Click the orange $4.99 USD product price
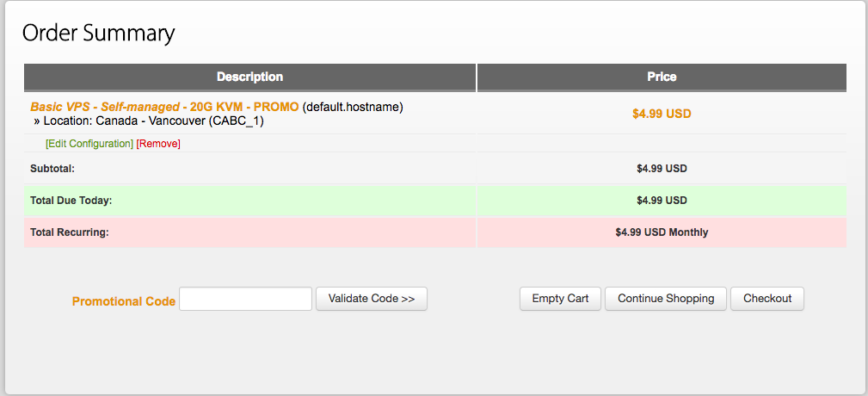Screen dimensions: 868x396 (662, 114)
